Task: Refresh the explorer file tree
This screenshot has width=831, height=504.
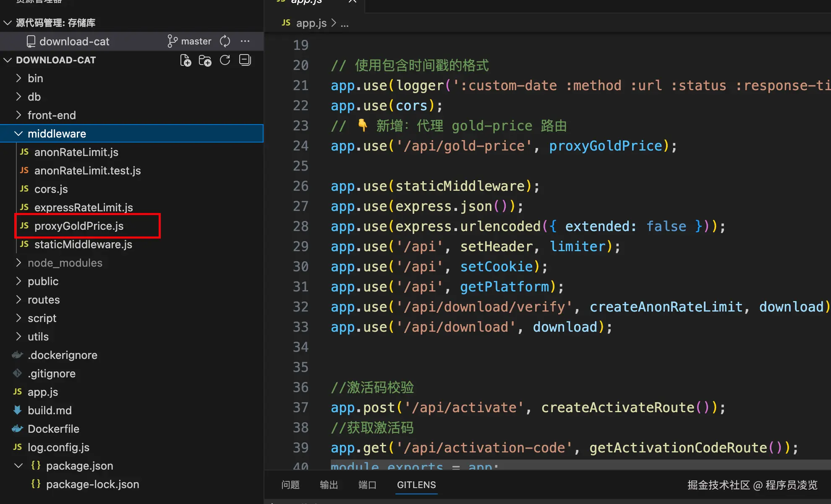Action: 225,60
